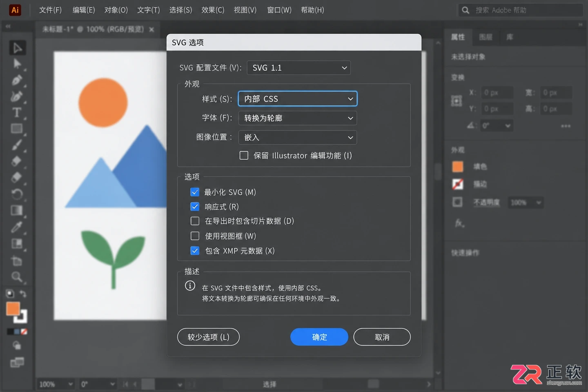Open the SVG 配置文件 dropdown

[x=299, y=68]
